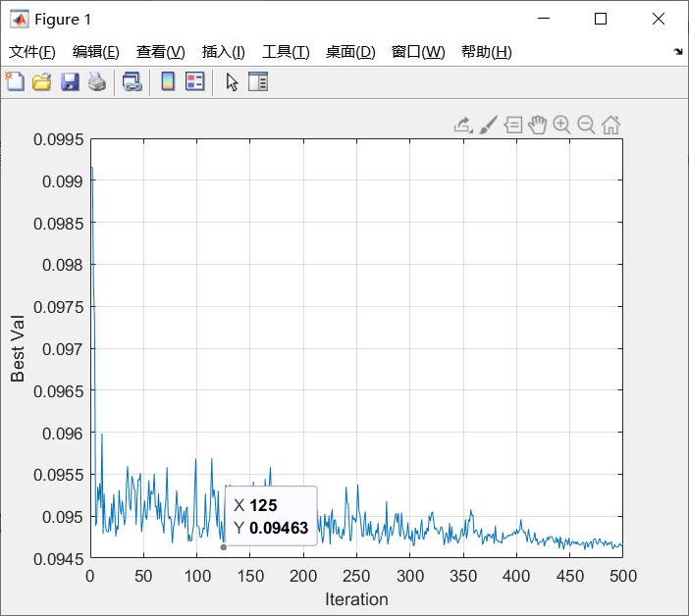This screenshot has width=689, height=616.
Task: Open the 窗口(W) menu
Action: [418, 52]
